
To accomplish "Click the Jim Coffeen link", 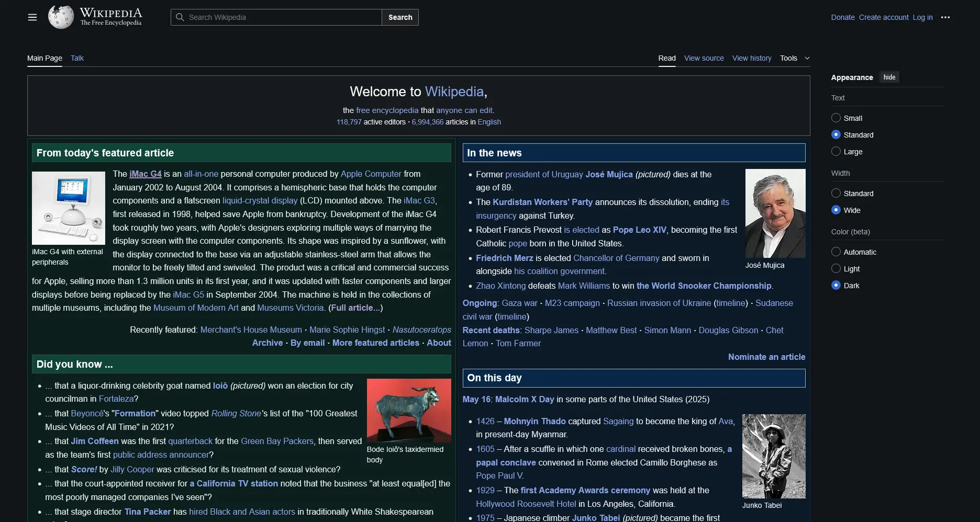I will pyautogui.click(x=95, y=441).
